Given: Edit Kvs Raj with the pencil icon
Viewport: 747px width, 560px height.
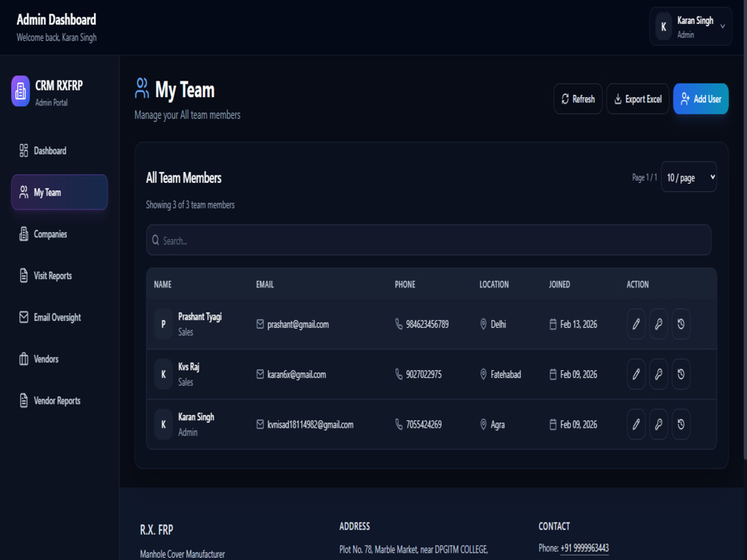Looking at the screenshot, I should [x=636, y=374].
